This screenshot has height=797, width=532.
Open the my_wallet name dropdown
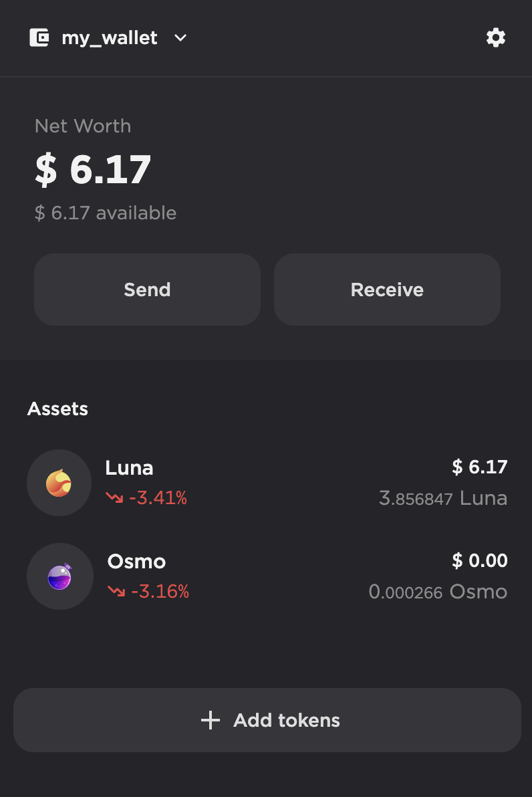[x=110, y=38]
